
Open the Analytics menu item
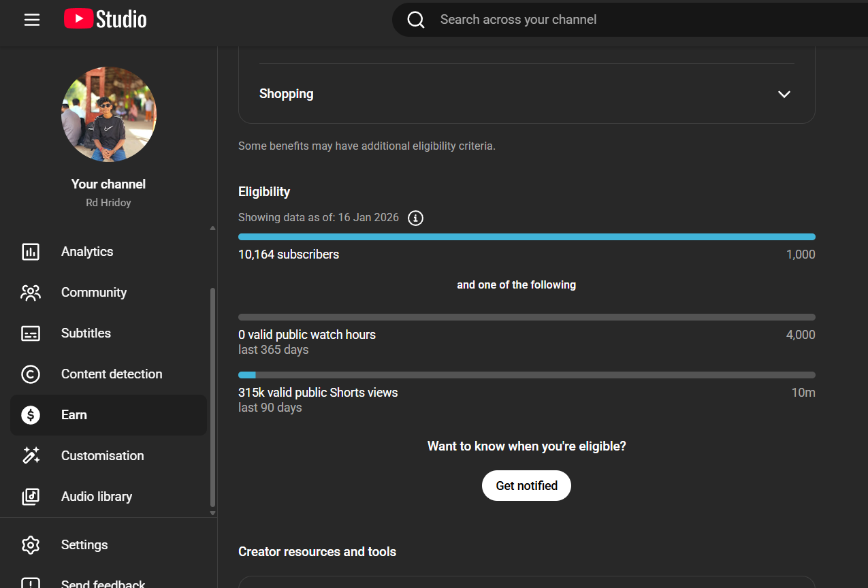pyautogui.click(x=87, y=252)
